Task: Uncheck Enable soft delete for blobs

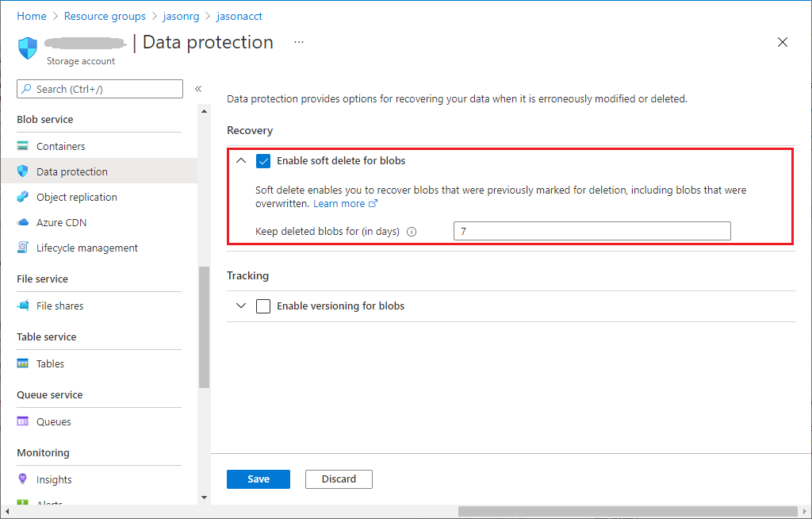Action: [263, 161]
